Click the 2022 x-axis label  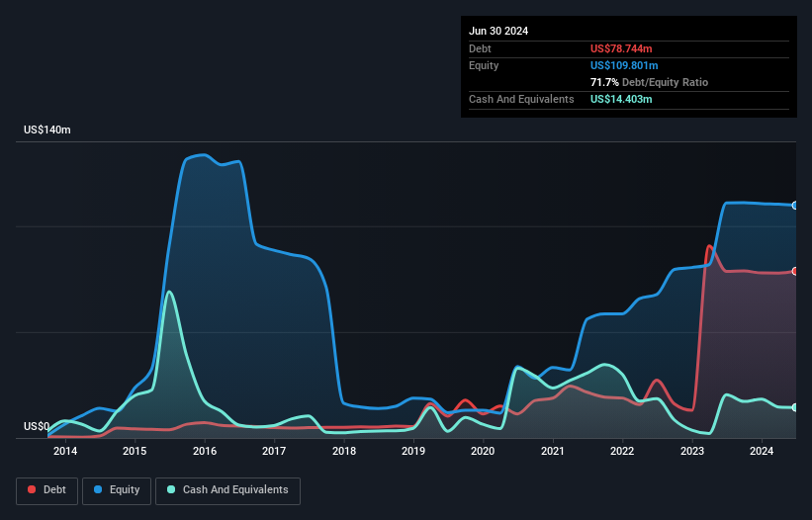tap(622, 451)
